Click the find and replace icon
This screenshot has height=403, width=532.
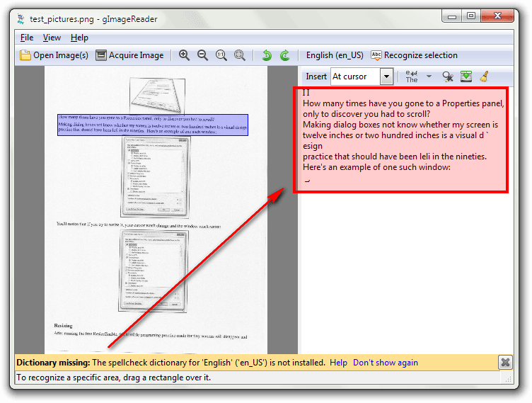[x=448, y=76]
